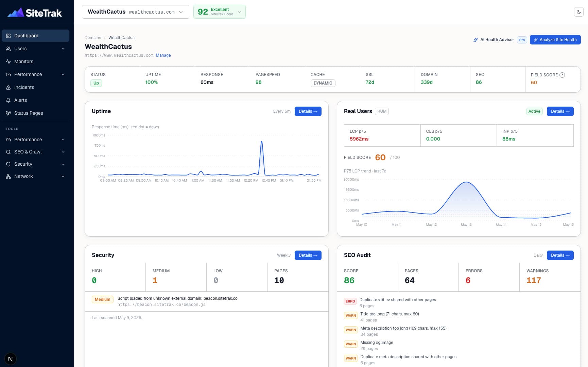Click the SEO Warnings 117 value
Screen dimensions: 588x367
tap(534, 280)
